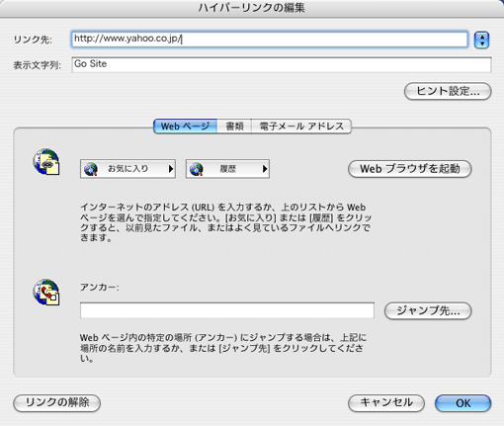Switch to the 書類 tab
The height and width of the screenshot is (426, 504).
(234, 127)
